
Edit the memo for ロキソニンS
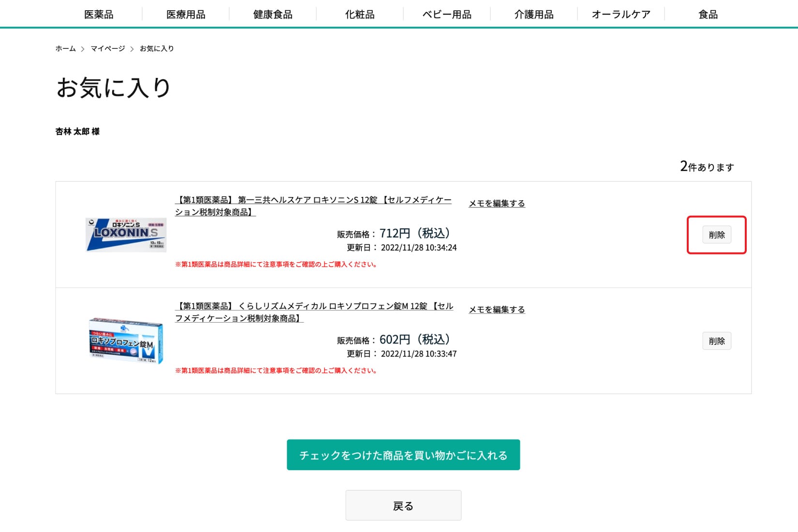496,203
